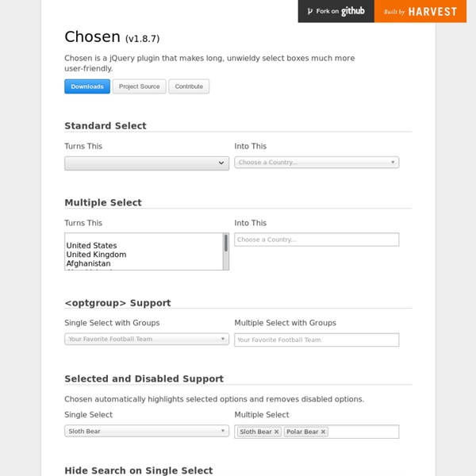This screenshot has width=476, height=476.
Task: Open the Sloth Bear single select
Action: [143, 432]
